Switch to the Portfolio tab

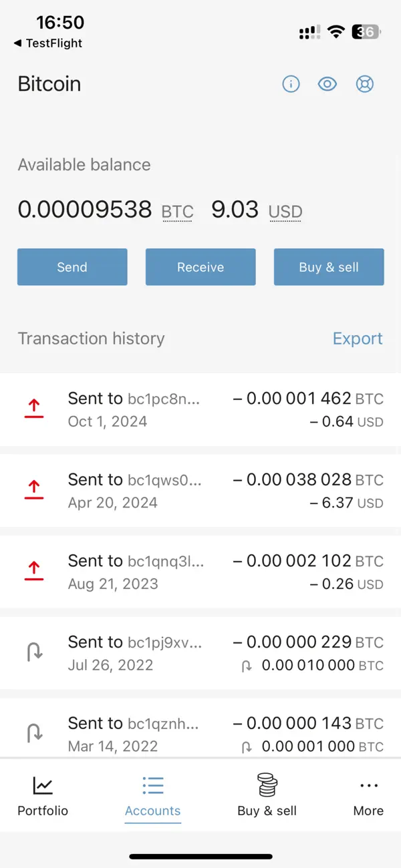(x=42, y=795)
